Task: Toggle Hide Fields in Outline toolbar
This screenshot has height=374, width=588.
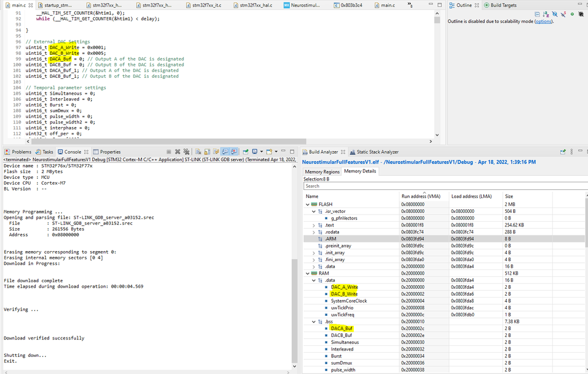Action: [x=554, y=14]
